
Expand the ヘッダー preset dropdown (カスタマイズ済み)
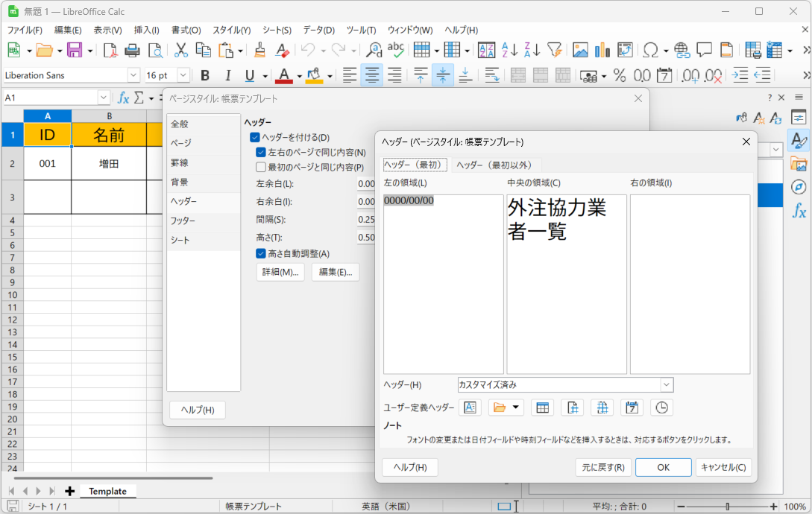coord(667,385)
